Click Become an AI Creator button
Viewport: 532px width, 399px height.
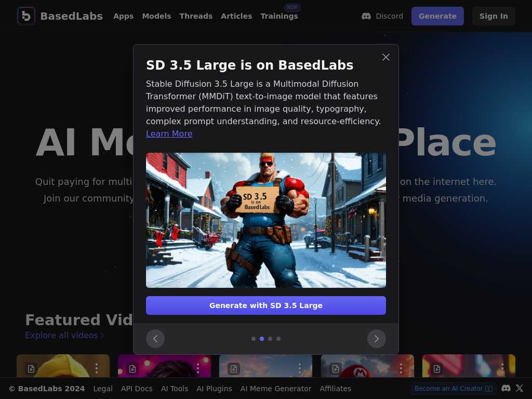(453, 388)
